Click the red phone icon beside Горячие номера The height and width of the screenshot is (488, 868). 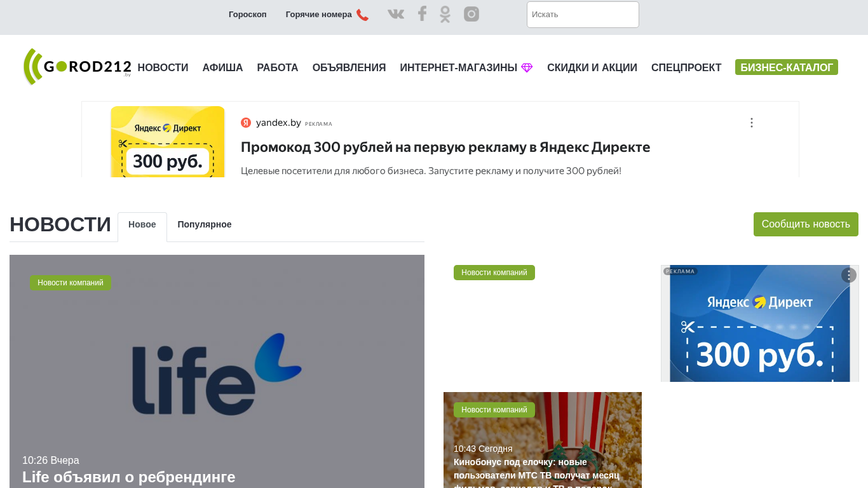point(362,15)
